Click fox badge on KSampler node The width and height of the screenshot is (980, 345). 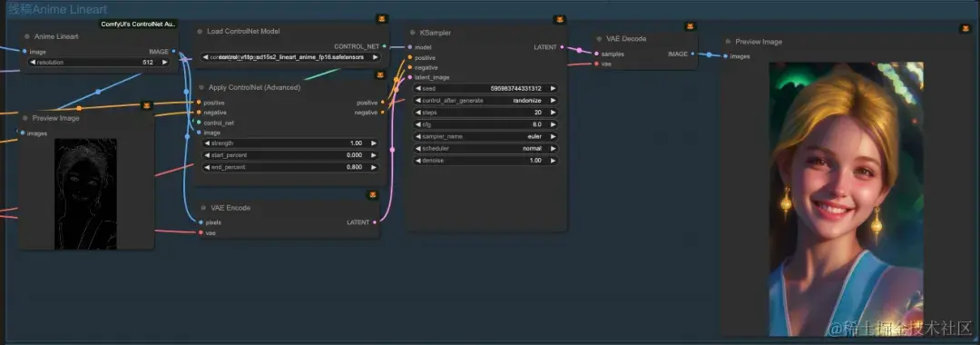(x=559, y=20)
